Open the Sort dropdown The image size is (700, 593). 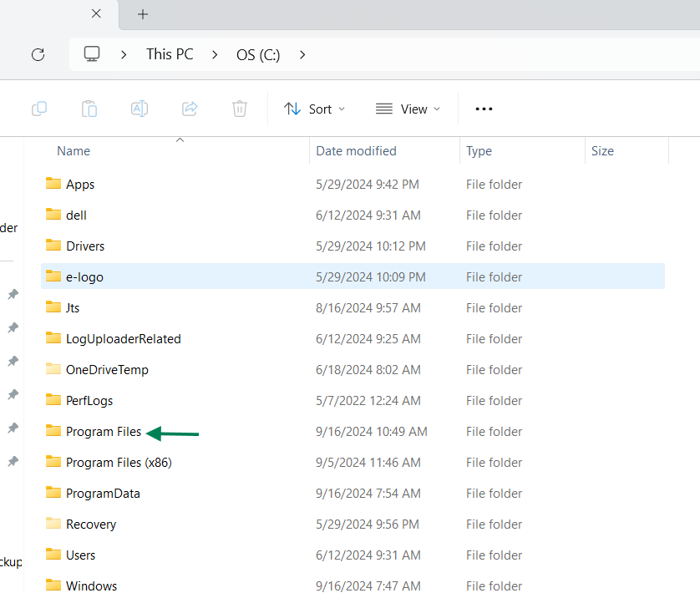(314, 109)
